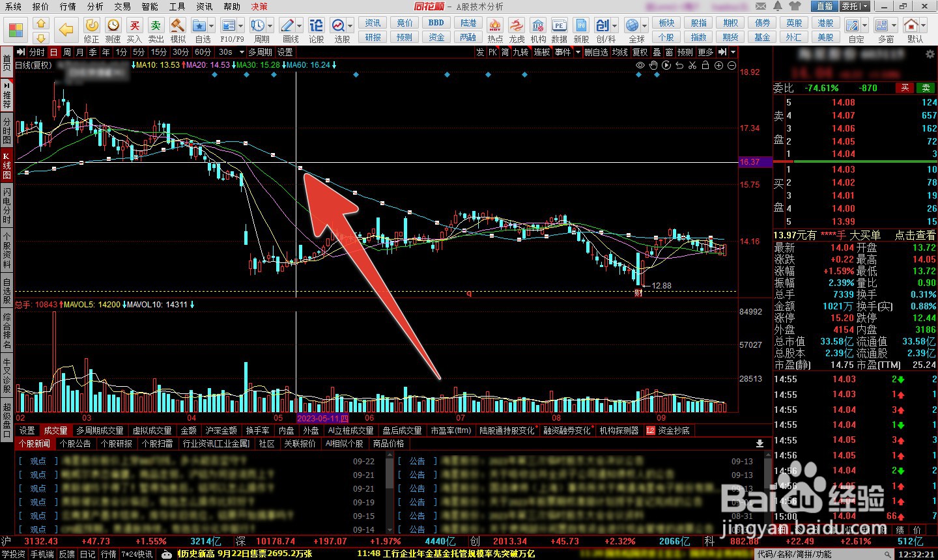Open the 画线 dropdown arrow
Viewport: 938px width, 560px height.
[300, 25]
